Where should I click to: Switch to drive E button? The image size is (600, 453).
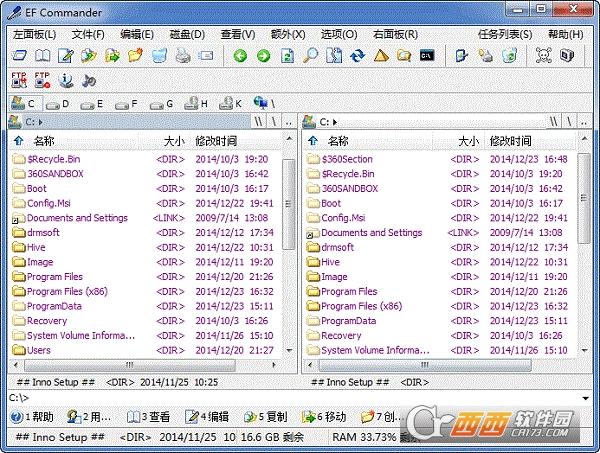[92, 104]
